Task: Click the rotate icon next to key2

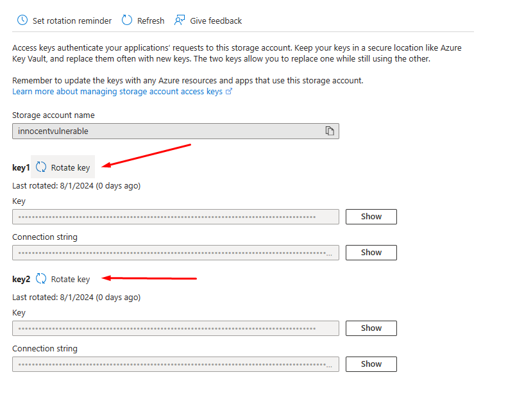Action: 41,279
